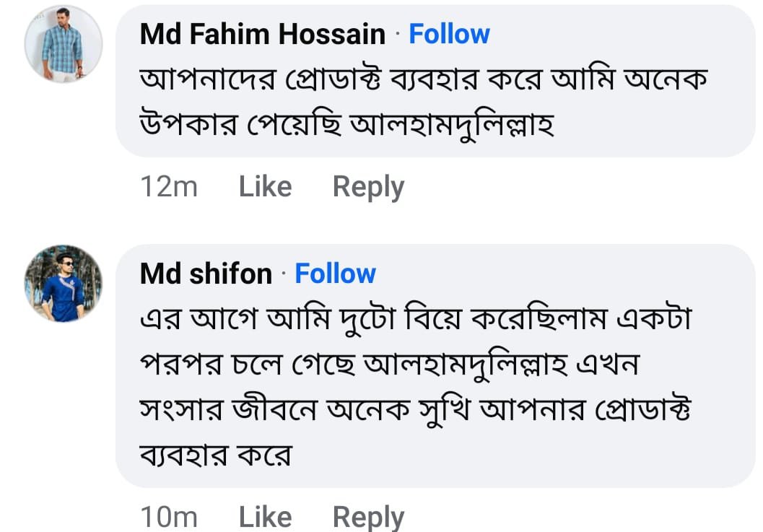The image size is (763, 532).
Task: Click the last line of shifon's comment
Action: tap(214, 456)
